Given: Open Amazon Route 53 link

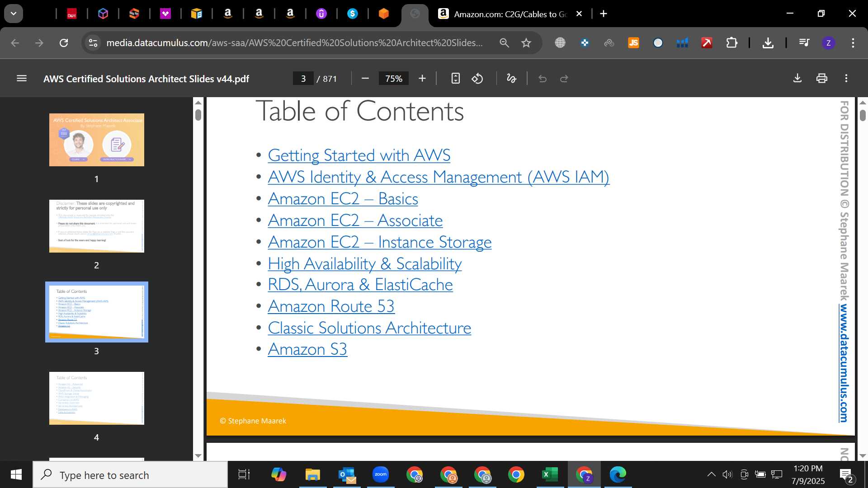Looking at the screenshot, I should 331,306.
